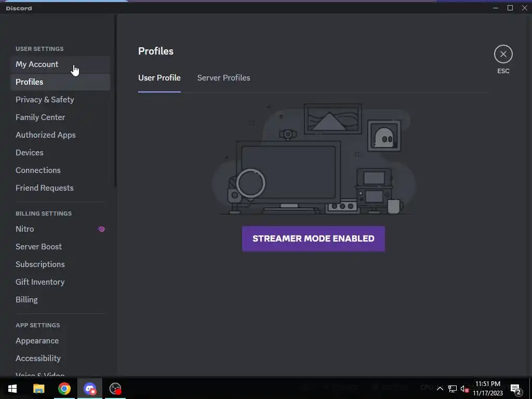This screenshot has width=532, height=399.
Task: Open Friend Requests settings
Action: 60,188
